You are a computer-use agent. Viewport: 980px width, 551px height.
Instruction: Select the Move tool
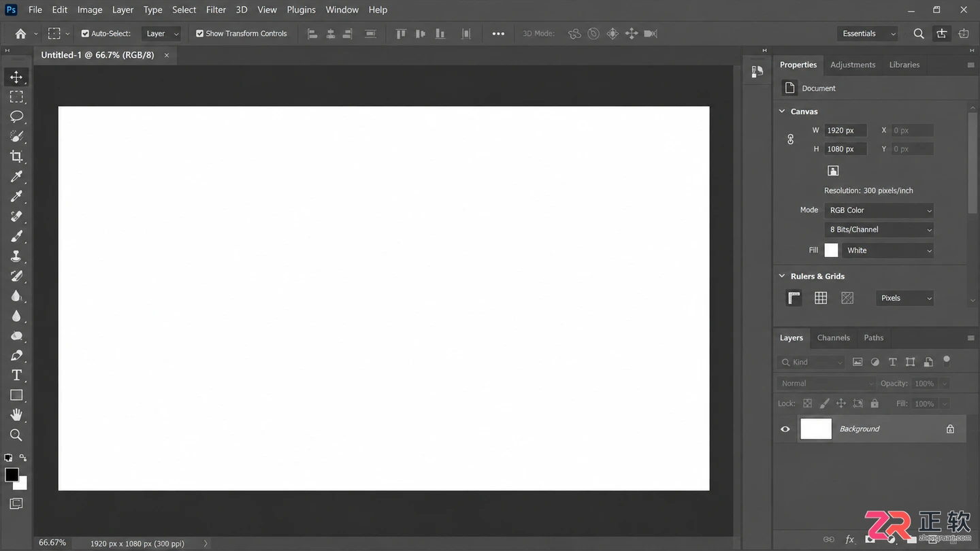(x=16, y=77)
